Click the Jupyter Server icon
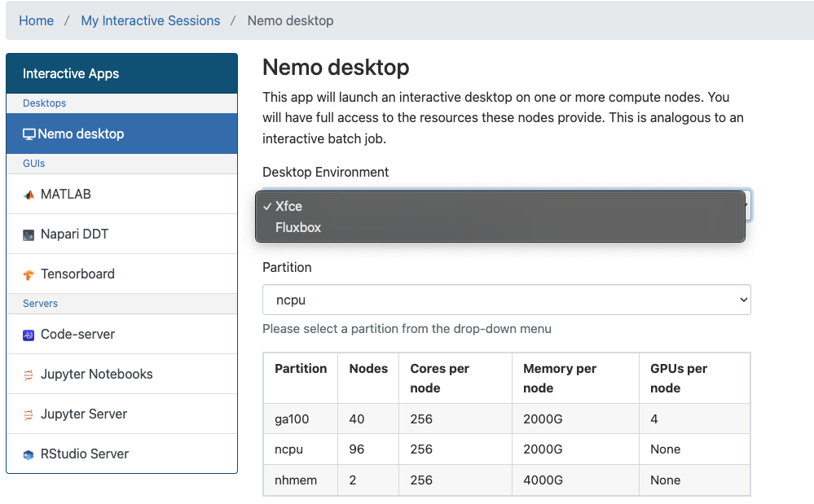 tap(29, 414)
